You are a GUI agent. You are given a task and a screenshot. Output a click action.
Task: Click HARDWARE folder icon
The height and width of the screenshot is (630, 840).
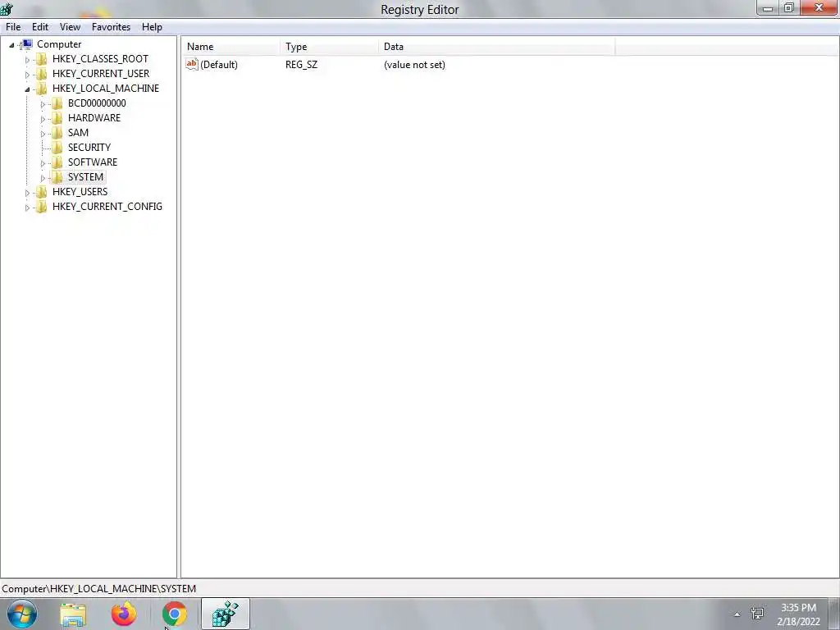[x=57, y=118]
